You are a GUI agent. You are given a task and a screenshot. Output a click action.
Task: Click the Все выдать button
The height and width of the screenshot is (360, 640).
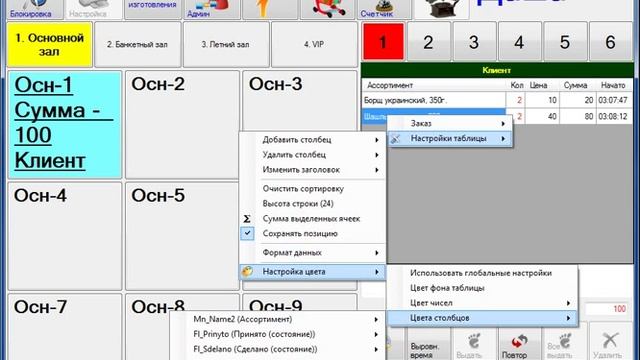tap(564, 345)
